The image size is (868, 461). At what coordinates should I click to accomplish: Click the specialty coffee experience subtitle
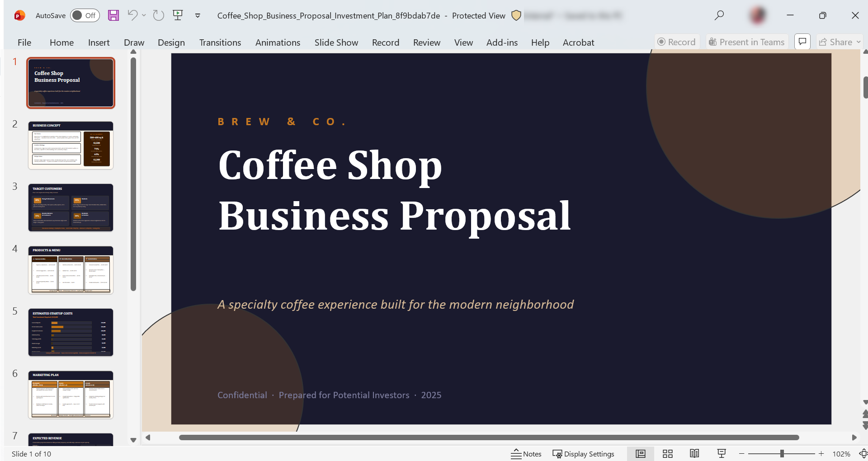pos(396,305)
